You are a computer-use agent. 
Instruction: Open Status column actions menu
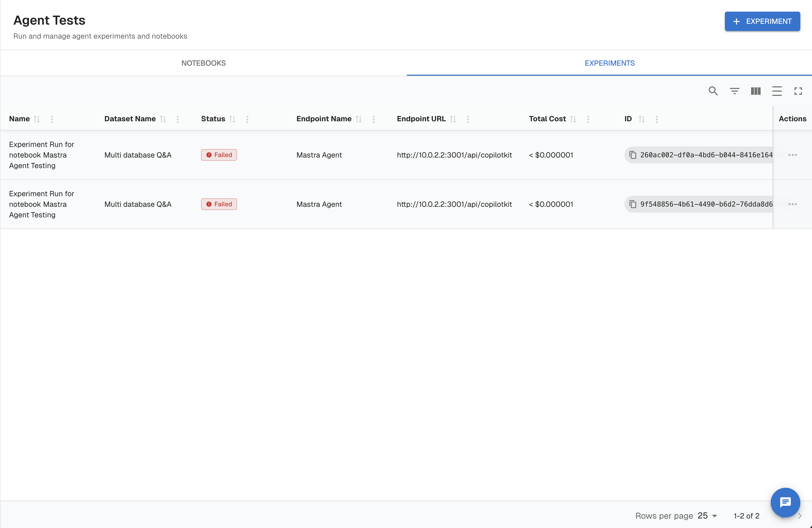(247, 119)
